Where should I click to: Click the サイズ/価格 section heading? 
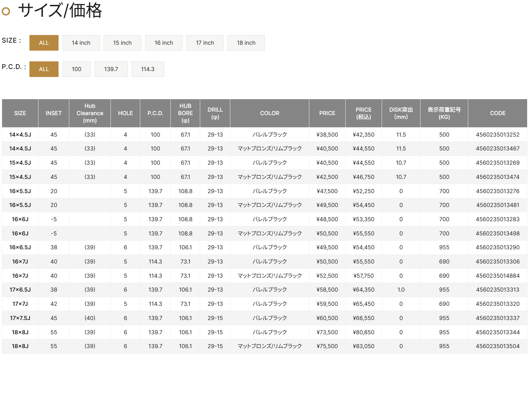60,10
